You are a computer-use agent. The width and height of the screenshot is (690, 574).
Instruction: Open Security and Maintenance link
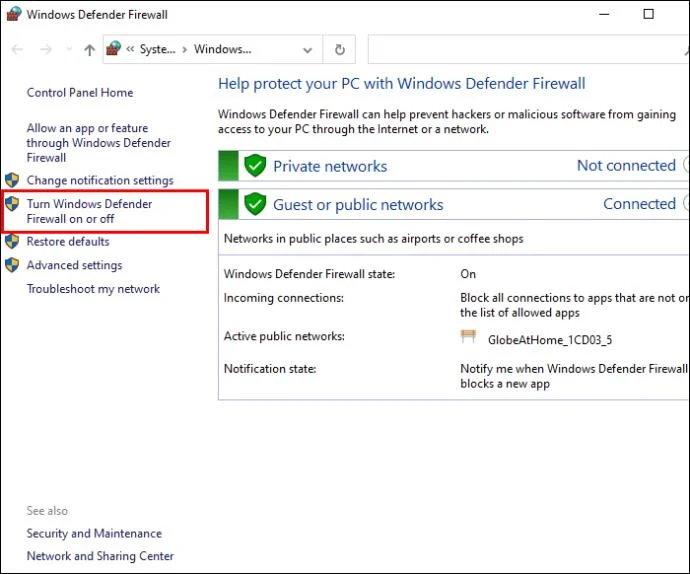(94, 534)
